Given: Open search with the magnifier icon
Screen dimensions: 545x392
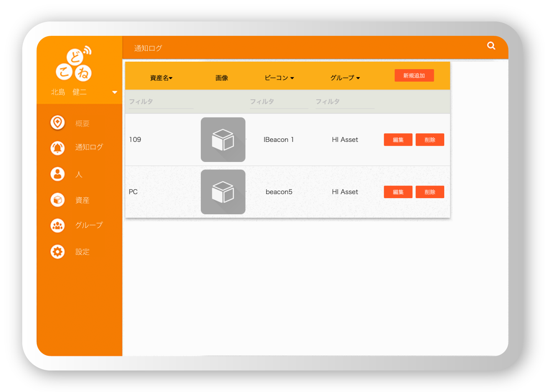Looking at the screenshot, I should pos(491,46).
